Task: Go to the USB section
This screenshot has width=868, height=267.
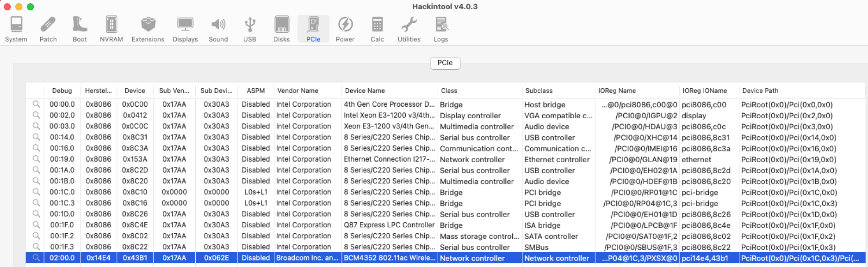Action: click(x=250, y=29)
